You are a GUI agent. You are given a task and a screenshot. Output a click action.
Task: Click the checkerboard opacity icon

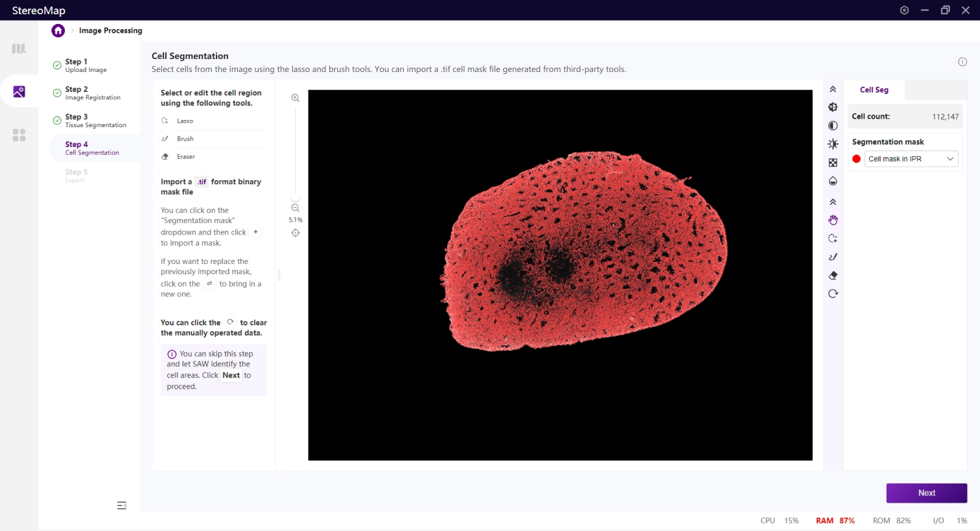pyautogui.click(x=833, y=163)
